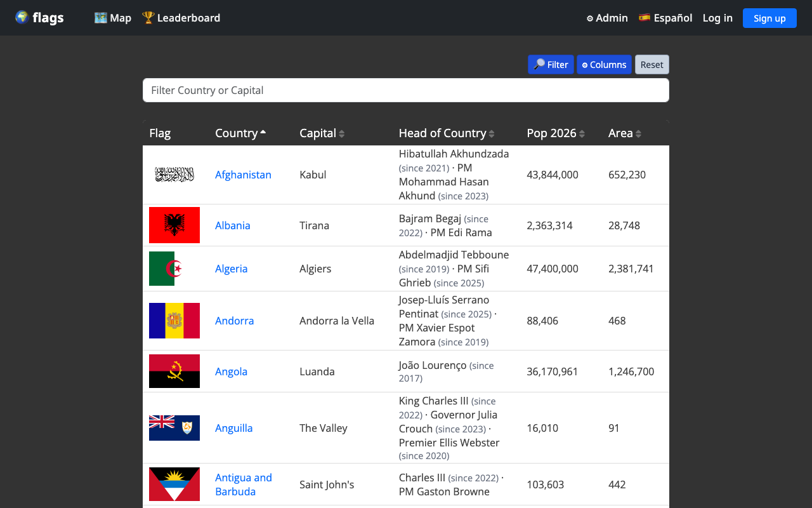The width and height of the screenshot is (812, 508).
Task: Click the Albania flag image
Action: pyautogui.click(x=174, y=225)
